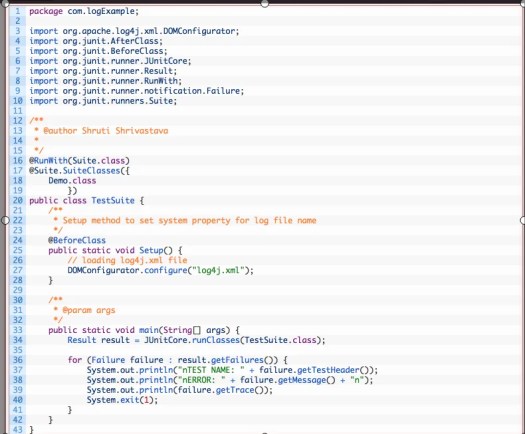
Task: Click the '// loading log4j.xml file' comment
Action: coord(128,261)
